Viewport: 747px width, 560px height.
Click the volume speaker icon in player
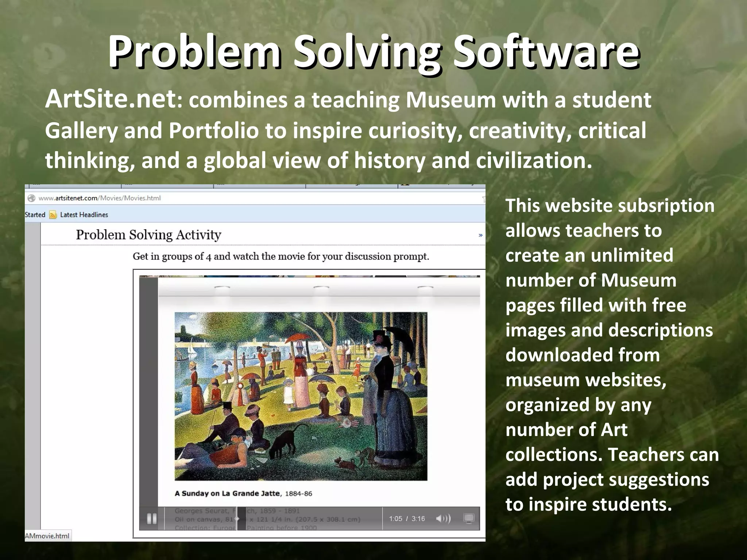click(443, 518)
